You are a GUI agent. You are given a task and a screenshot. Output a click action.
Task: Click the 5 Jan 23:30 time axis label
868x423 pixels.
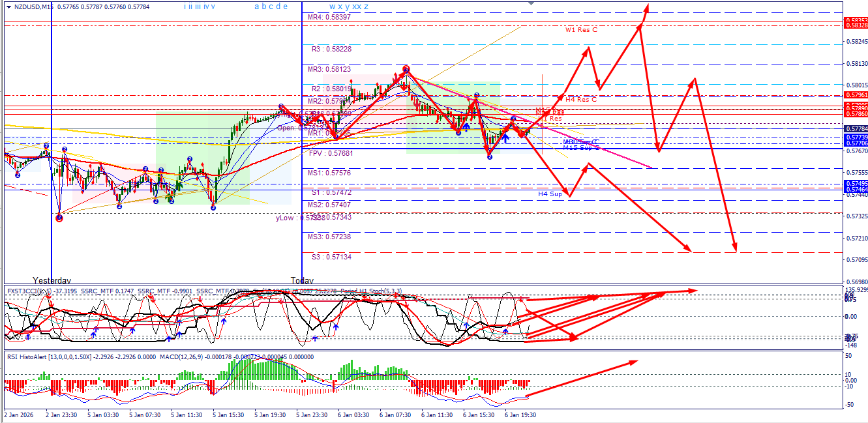(312, 414)
